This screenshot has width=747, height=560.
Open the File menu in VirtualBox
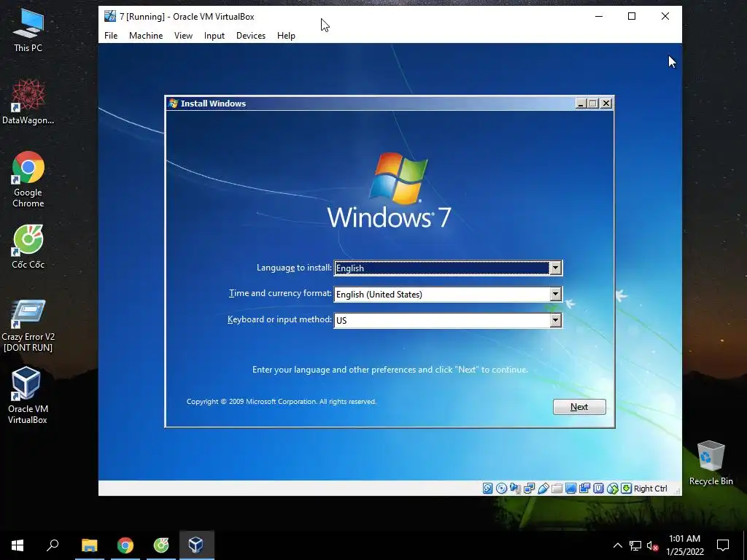pyautogui.click(x=111, y=36)
